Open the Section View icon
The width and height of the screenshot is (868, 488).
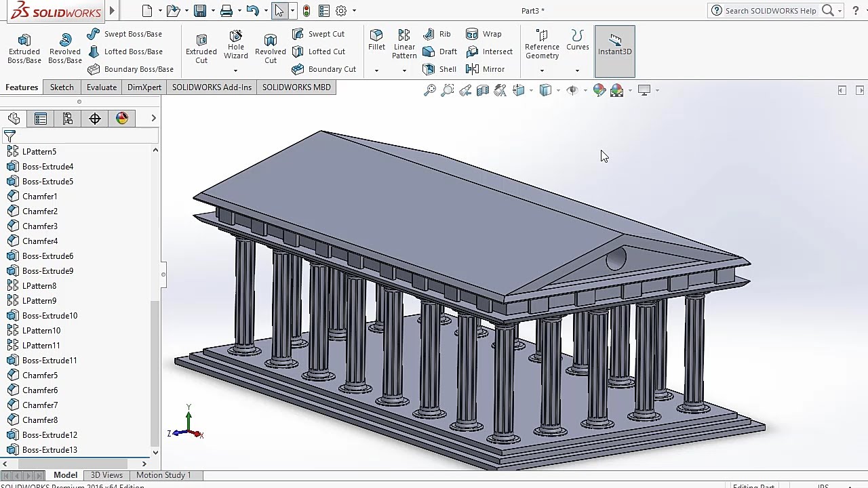coord(483,90)
